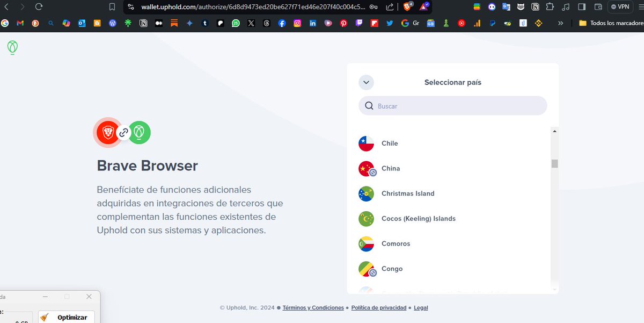Open the Threads bookmark
The image size is (644, 323).
(x=267, y=24)
